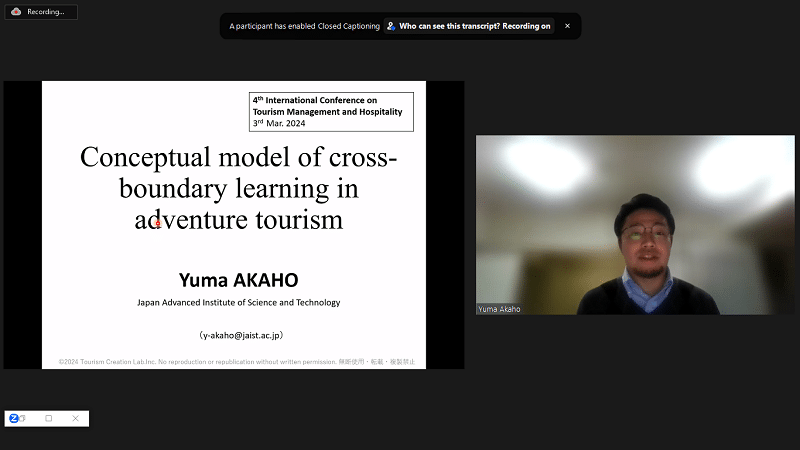Click the slide title "Conceptual model of cross-boundary learning"

(239, 188)
